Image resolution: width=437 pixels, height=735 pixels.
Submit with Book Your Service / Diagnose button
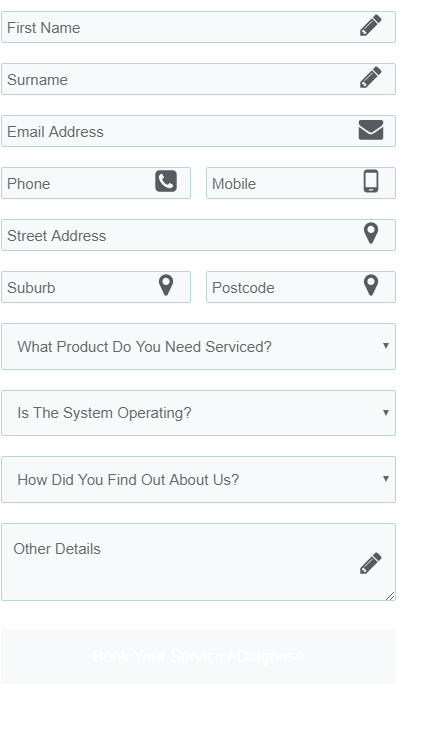point(198,656)
